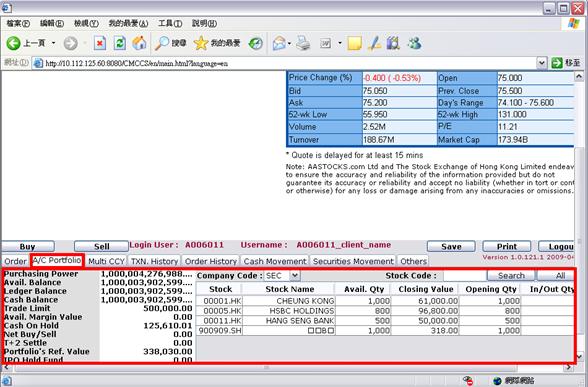Image resolution: width=588 pixels, height=387 pixels.
Task: Click the Stock Name column header
Action: point(289,289)
